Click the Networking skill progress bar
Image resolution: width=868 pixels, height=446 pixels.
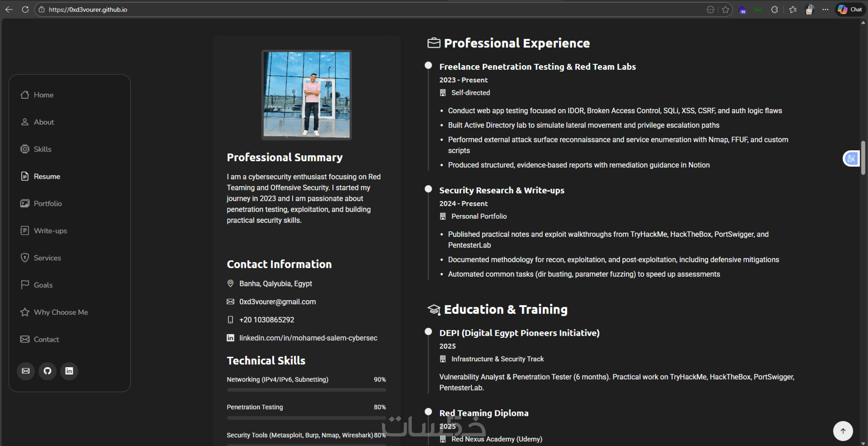coord(306,389)
